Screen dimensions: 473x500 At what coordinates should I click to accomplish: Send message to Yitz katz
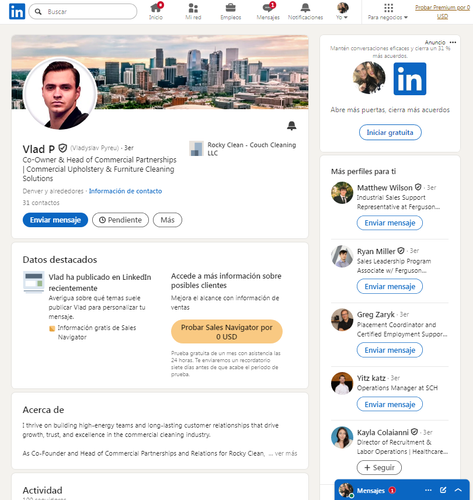coord(390,405)
